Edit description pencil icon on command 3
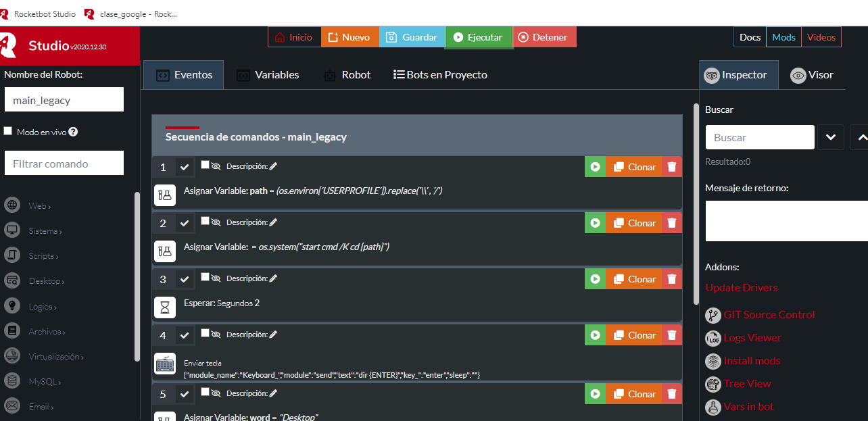The width and height of the screenshot is (868, 421). [273, 278]
